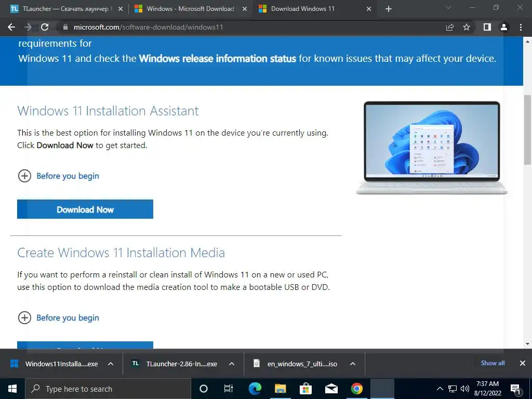Share this page icon in address bar

[450, 27]
